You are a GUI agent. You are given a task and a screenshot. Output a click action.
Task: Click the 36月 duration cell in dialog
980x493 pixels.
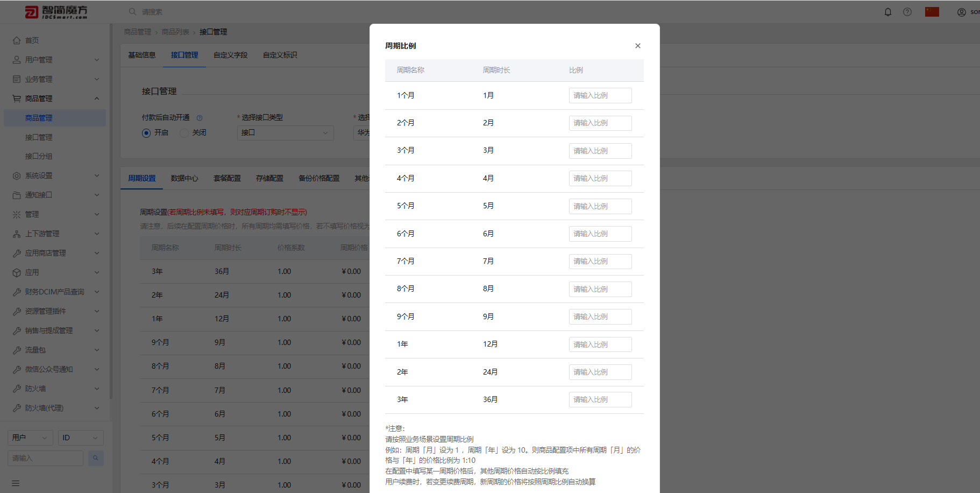[x=490, y=399]
